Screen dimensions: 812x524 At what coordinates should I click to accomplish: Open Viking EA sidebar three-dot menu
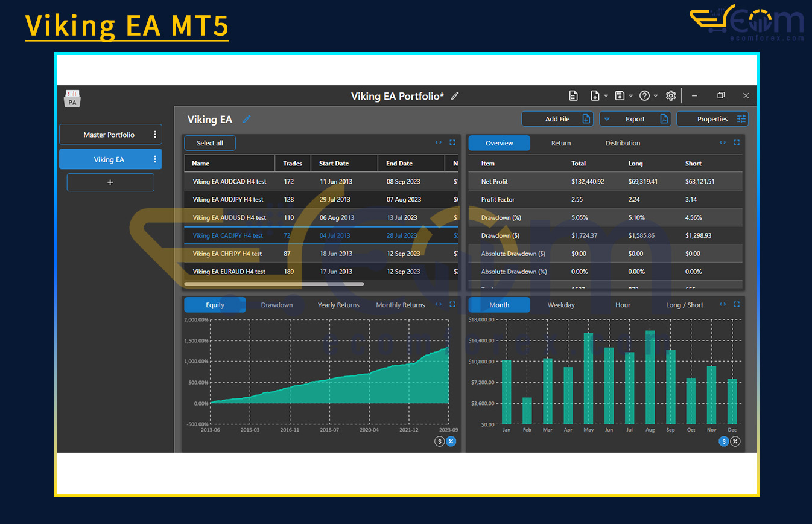click(x=155, y=159)
